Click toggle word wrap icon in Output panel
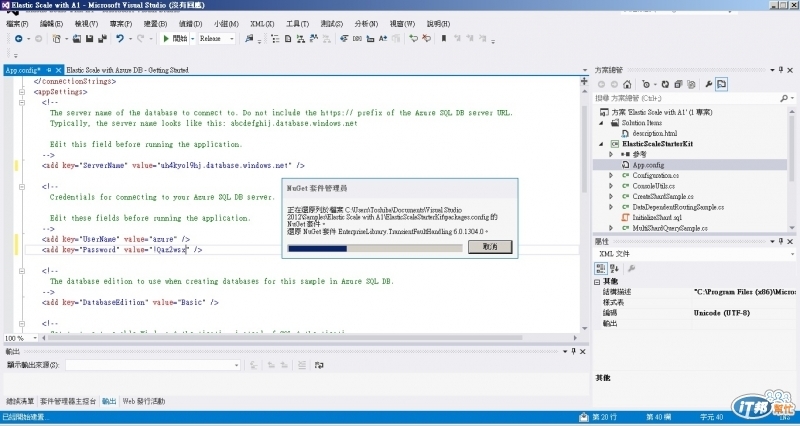This screenshot has width=800, height=426. [x=319, y=365]
